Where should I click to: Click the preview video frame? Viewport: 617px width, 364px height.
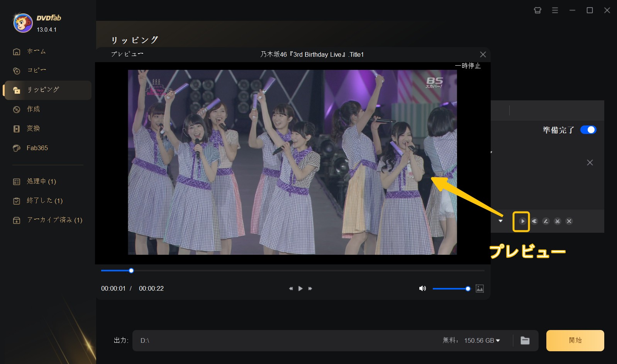tap(292, 162)
